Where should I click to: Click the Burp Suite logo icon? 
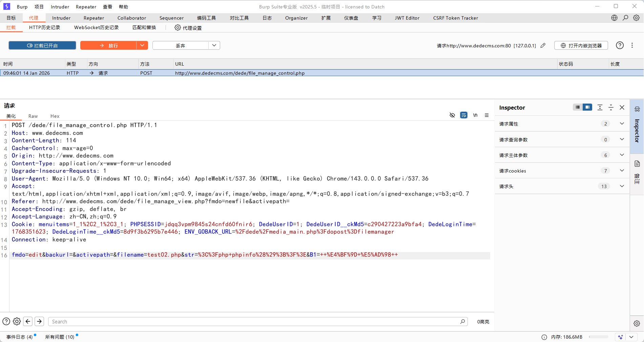[7, 6]
